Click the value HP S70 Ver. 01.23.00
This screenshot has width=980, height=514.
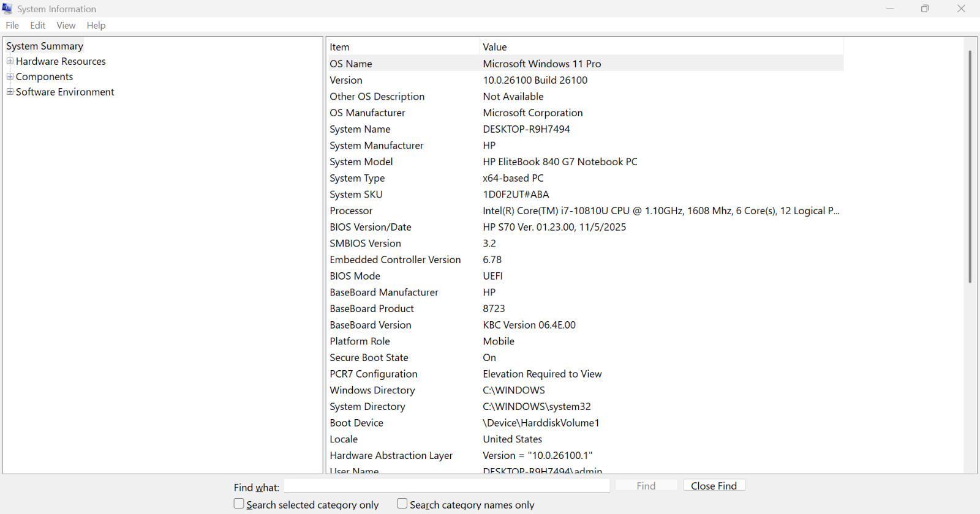pos(555,227)
